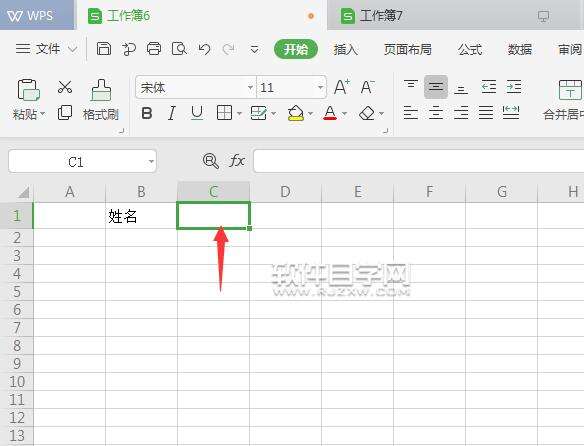Toggle align text left
Image resolution: width=584 pixels, height=446 pixels.
[411, 113]
